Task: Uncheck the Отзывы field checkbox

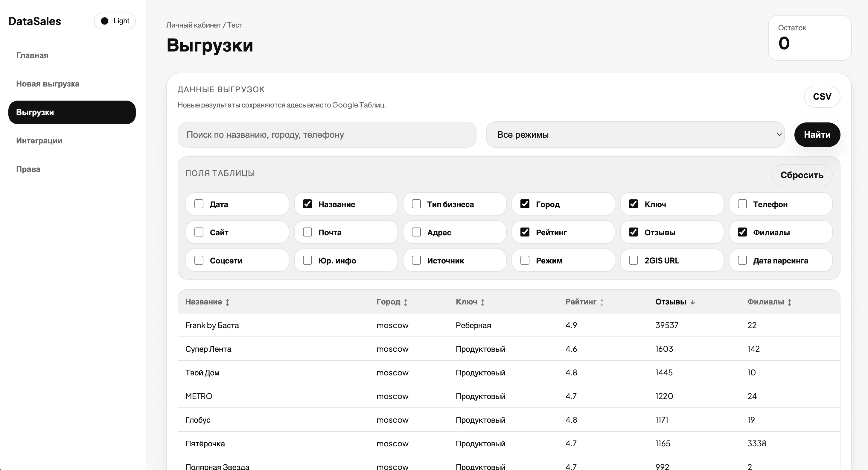Action: click(634, 232)
